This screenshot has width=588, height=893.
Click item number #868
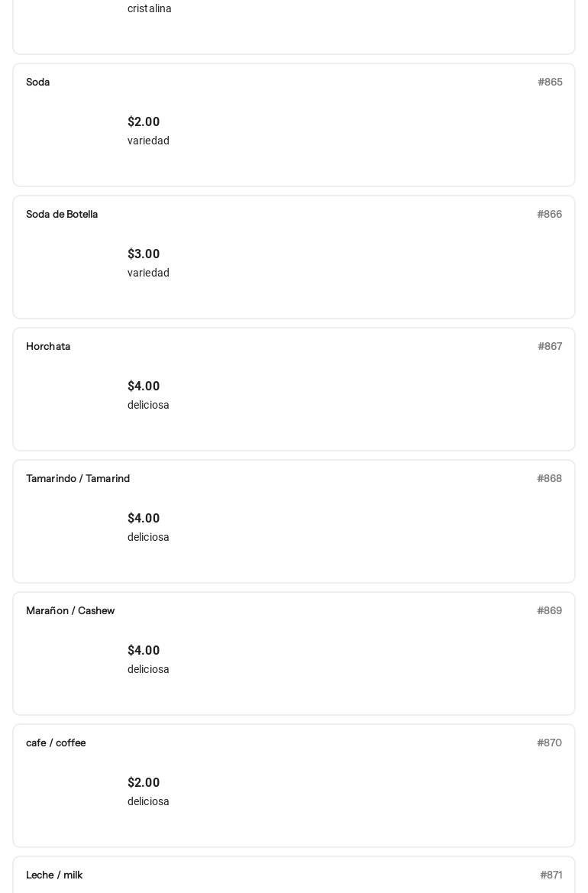coord(549,478)
